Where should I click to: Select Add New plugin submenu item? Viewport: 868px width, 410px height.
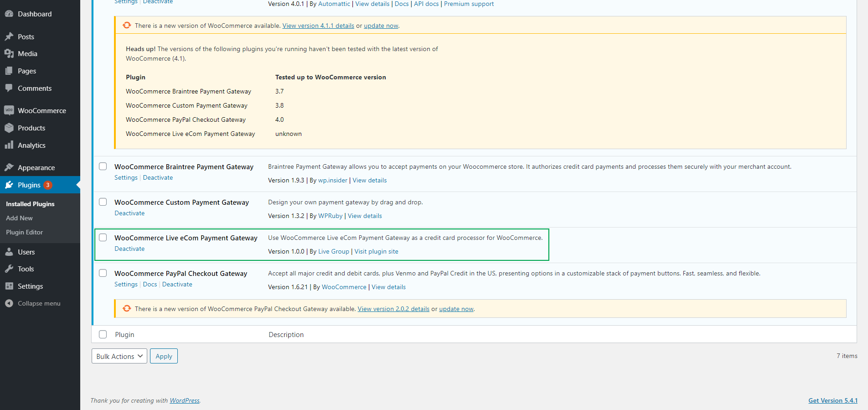[19, 218]
